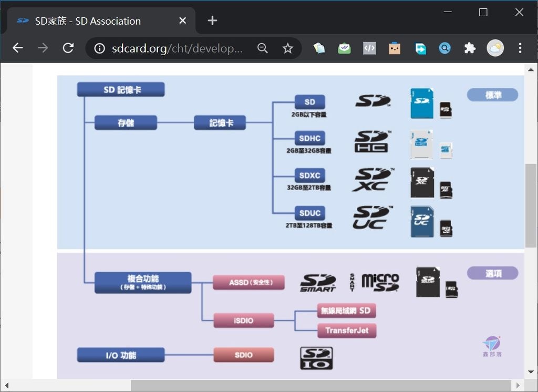
Task: Click the SD IO logo
Action: (316, 358)
